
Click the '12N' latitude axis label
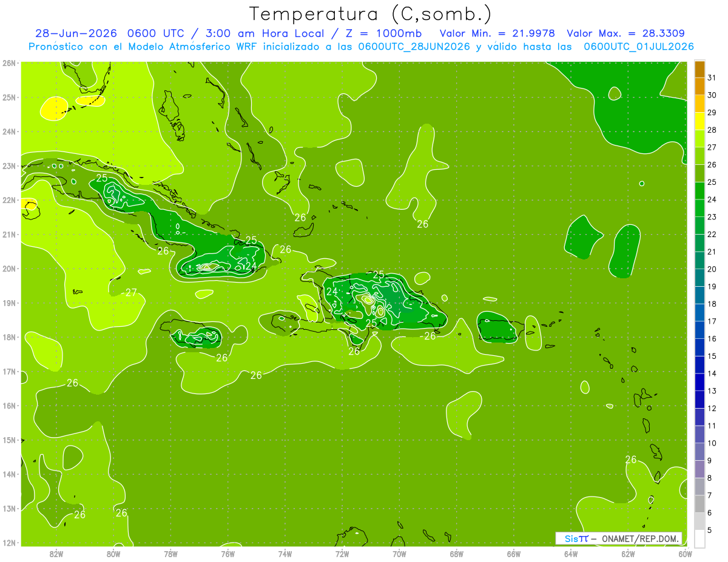point(8,543)
